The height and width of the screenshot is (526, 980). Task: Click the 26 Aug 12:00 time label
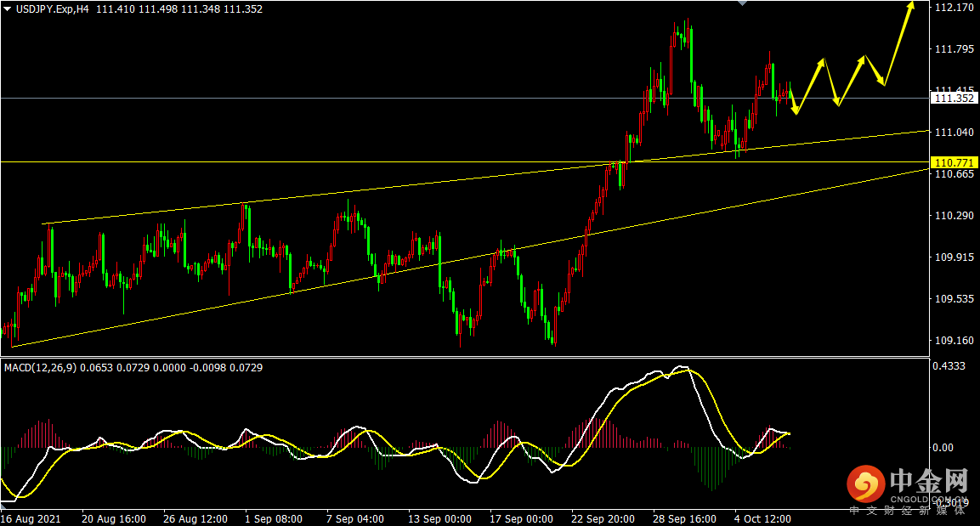click(195, 519)
